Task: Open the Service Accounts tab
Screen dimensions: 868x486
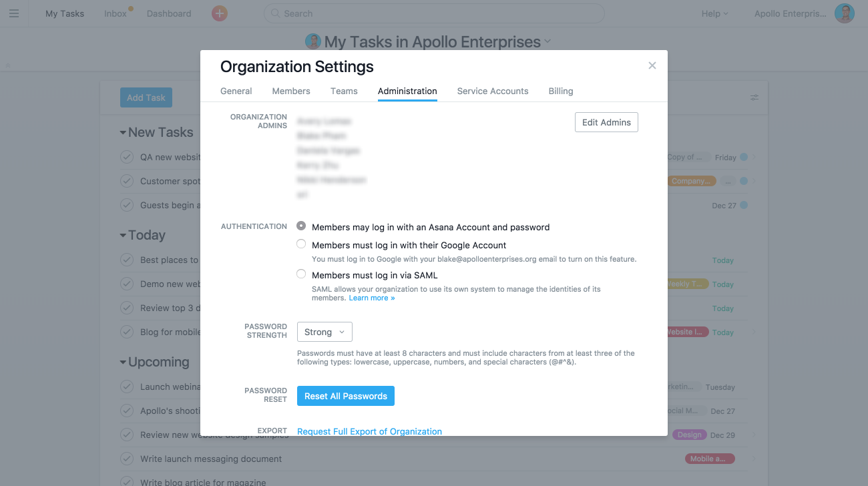Action: pyautogui.click(x=493, y=91)
